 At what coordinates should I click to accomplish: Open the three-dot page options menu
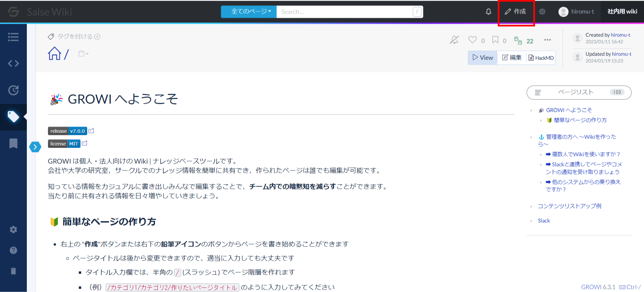(547, 40)
